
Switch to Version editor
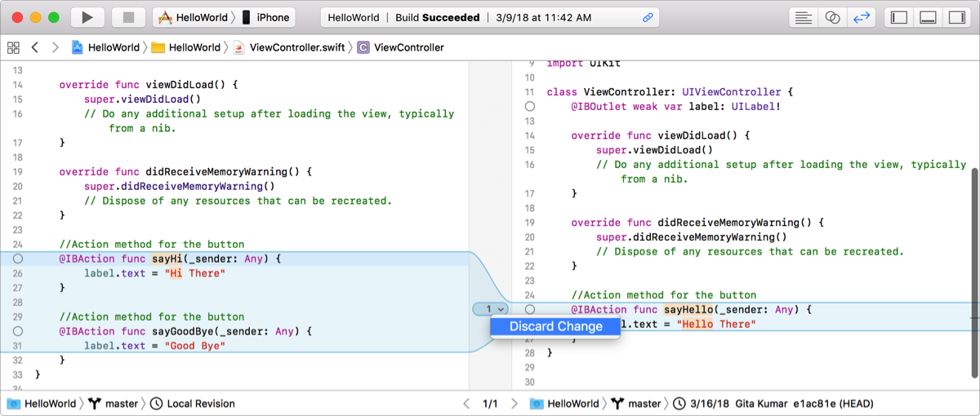pyautogui.click(x=861, y=17)
